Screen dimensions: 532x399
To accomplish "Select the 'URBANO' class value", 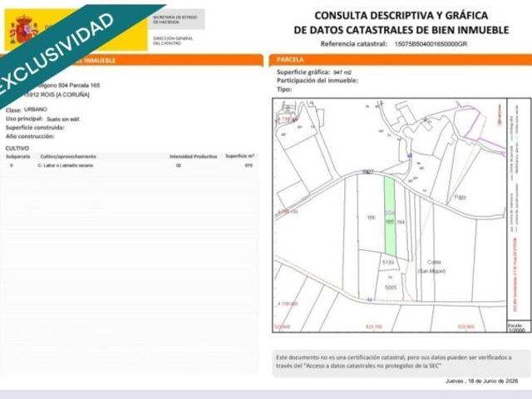I will click(35, 110).
